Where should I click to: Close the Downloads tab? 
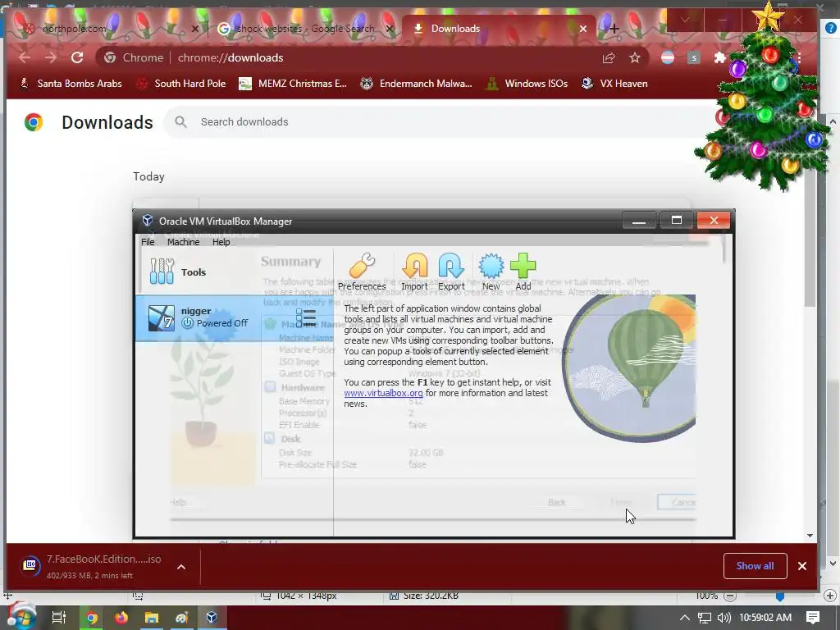click(x=583, y=29)
